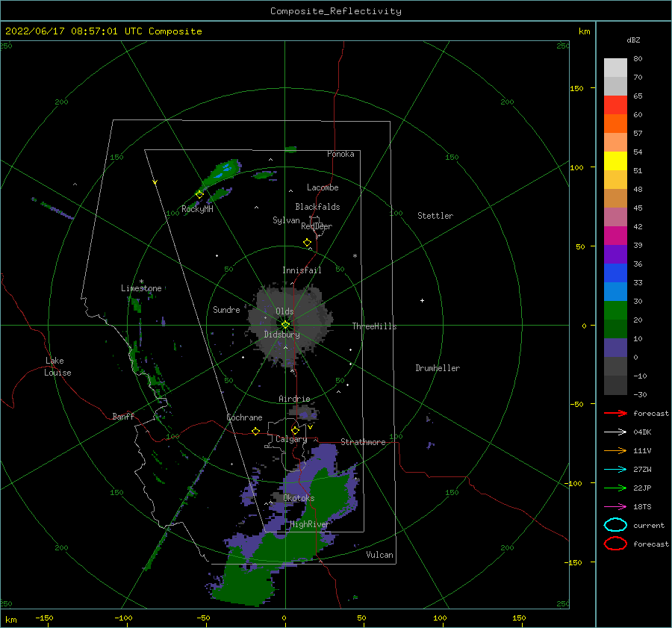
Task: Click the yellow diamond marker above Calgary
Action: (x=295, y=430)
